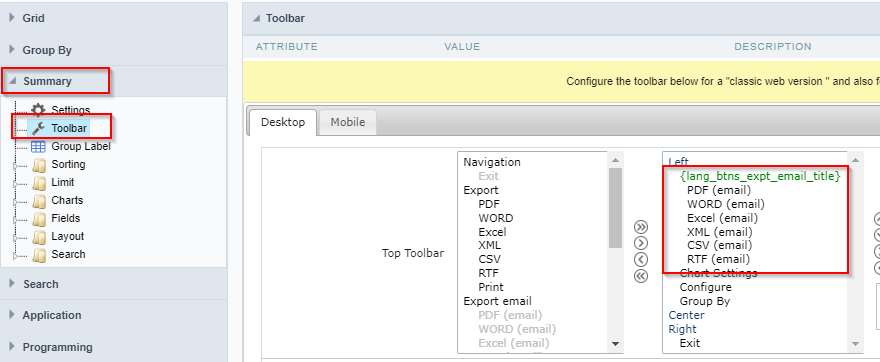Select Excel (email) in the Left toolbar list

[722, 218]
